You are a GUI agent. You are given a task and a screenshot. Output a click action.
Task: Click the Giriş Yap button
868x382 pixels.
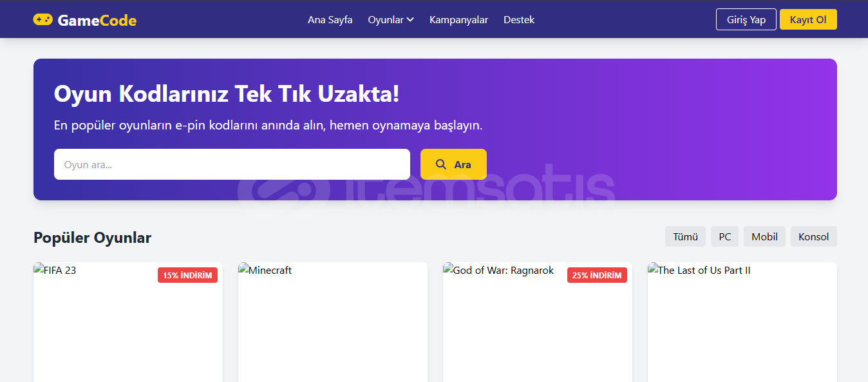click(x=746, y=19)
